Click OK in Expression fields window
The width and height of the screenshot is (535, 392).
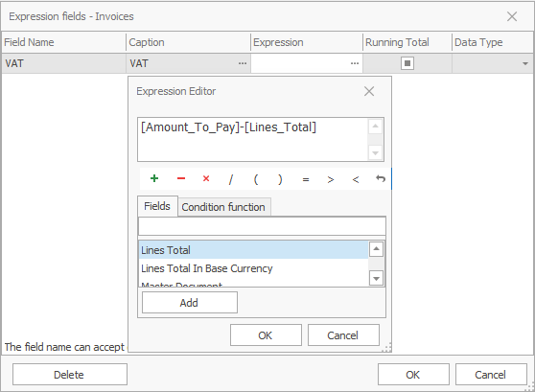pyautogui.click(x=413, y=375)
